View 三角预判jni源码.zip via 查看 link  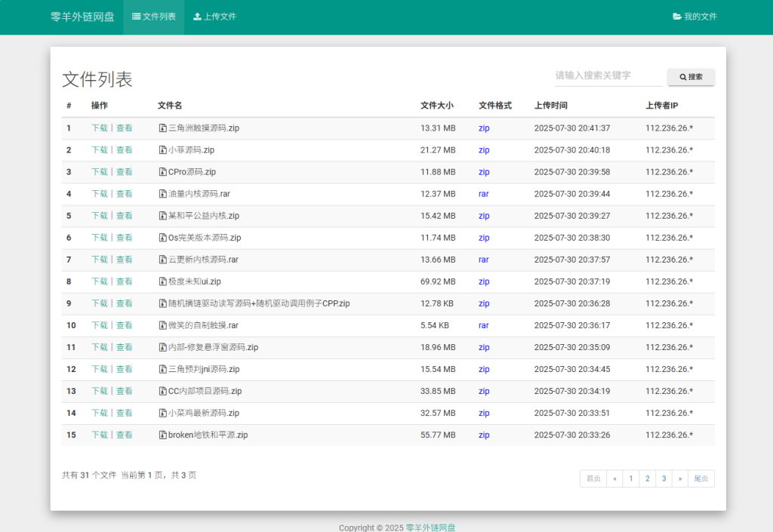[125, 369]
